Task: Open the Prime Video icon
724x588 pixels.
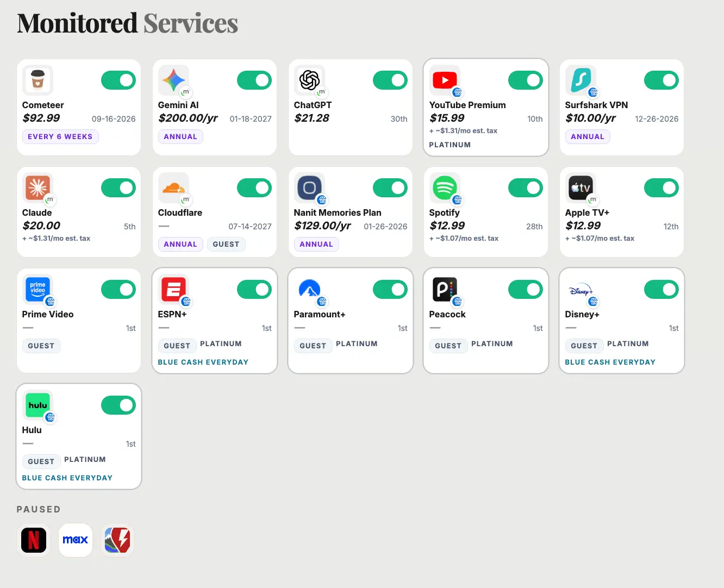Action: [38, 290]
